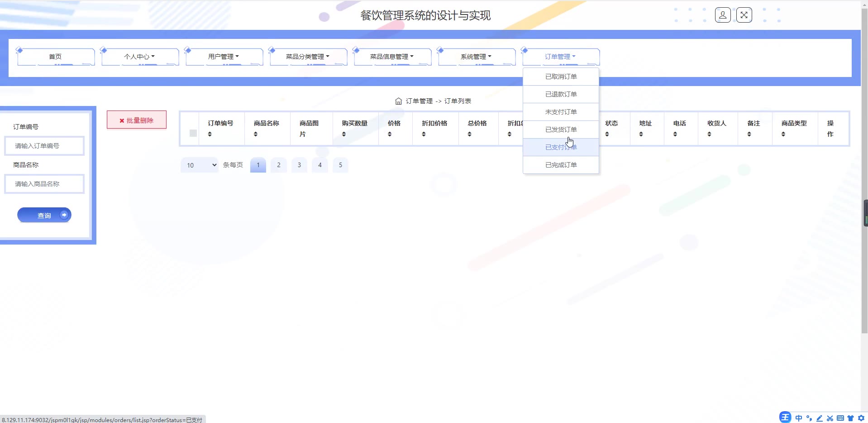This screenshot has height=423, width=868.
Task: Toggle the IME punctuation mode icon
Action: click(x=809, y=418)
